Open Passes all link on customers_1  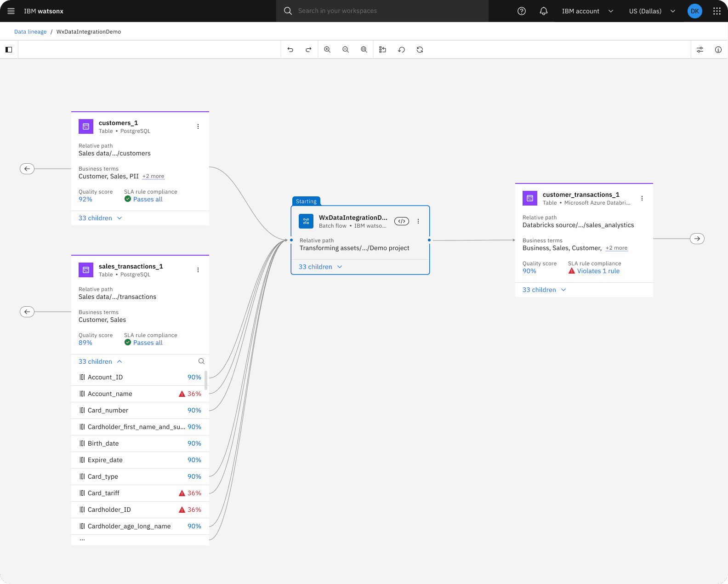point(148,199)
